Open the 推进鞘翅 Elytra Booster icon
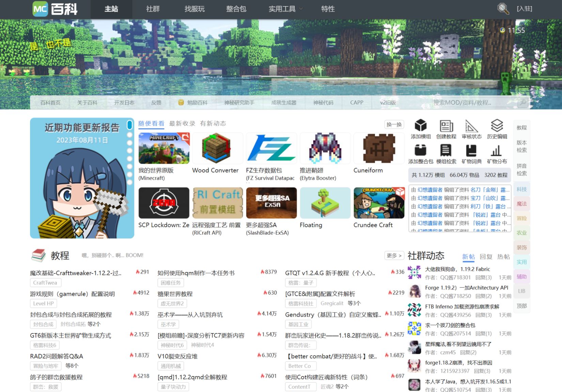The width and height of the screenshot is (562, 392). coord(325,148)
